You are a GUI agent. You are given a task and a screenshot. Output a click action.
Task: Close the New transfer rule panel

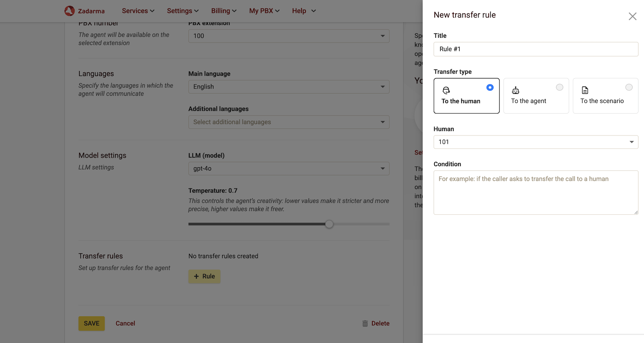point(632,16)
